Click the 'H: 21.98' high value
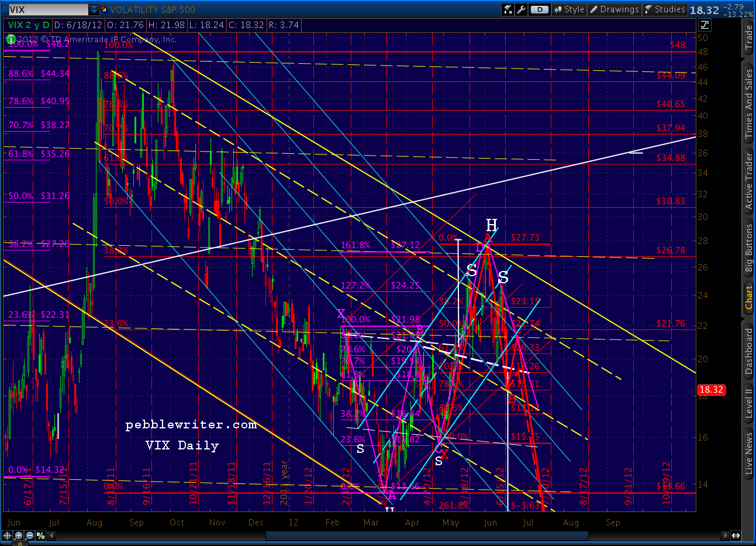Viewport: 756px width, 546px height. (167, 25)
